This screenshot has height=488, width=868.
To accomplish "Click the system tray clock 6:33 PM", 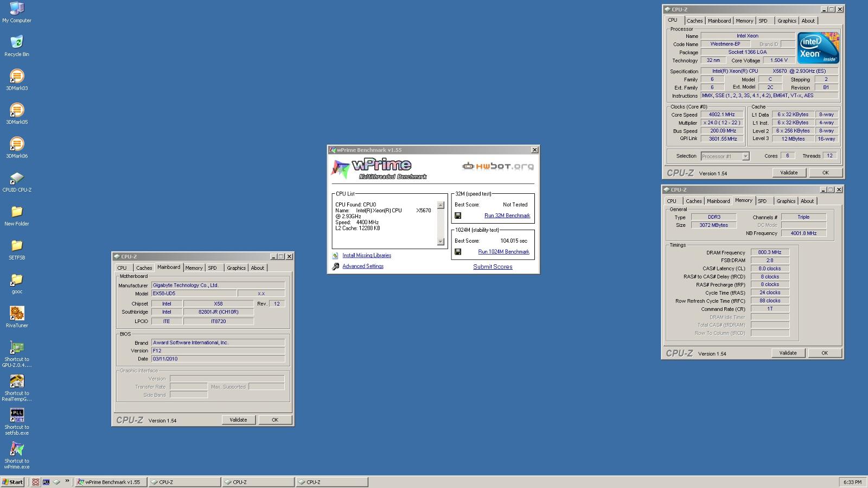I will coord(853,482).
